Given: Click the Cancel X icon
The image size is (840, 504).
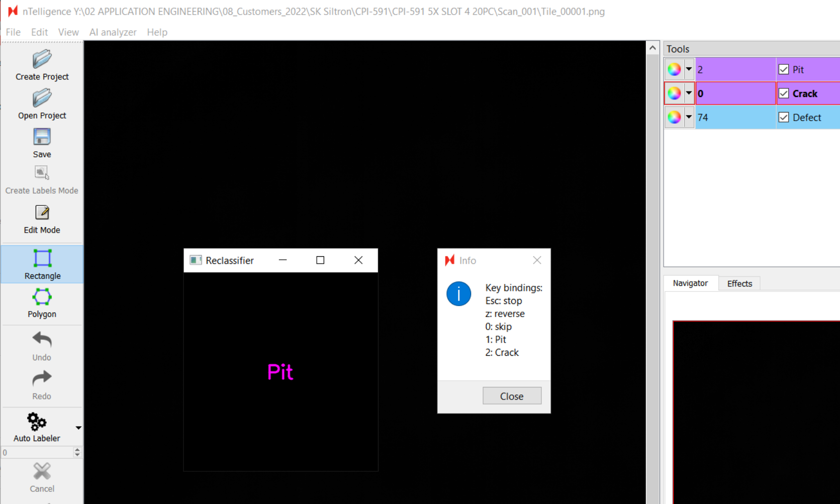Looking at the screenshot, I should [42, 472].
